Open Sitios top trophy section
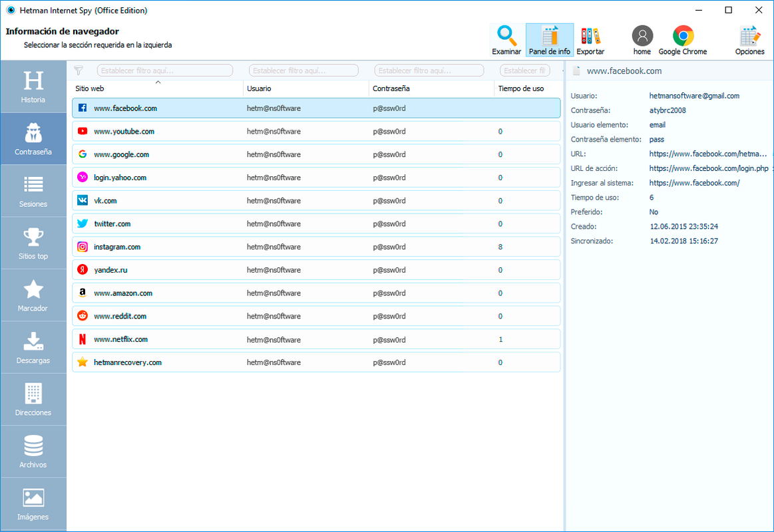The height and width of the screenshot is (532, 774). click(33, 243)
